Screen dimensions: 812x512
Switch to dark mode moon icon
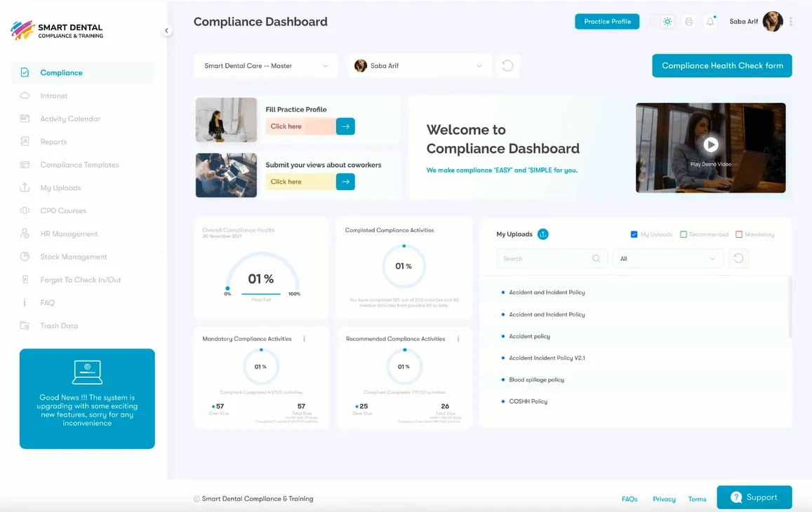(x=653, y=22)
